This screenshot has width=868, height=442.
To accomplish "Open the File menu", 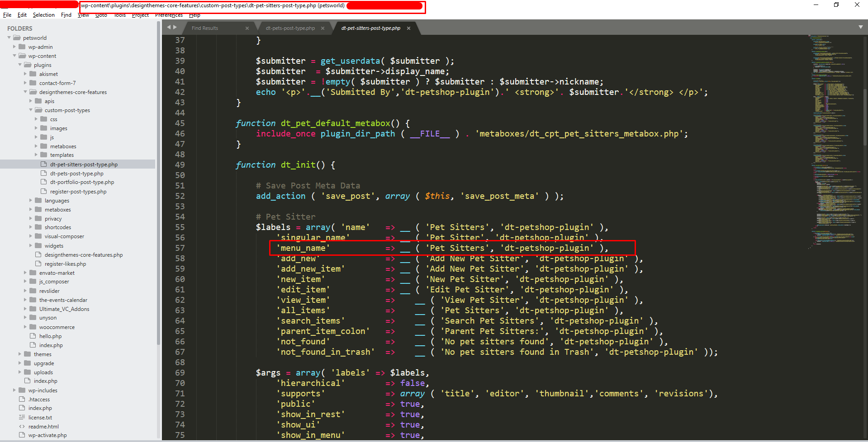I will 7,15.
